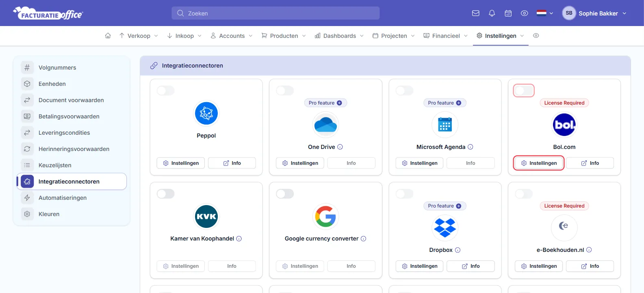Click the Peppol logo icon
This screenshot has width=644, height=293.
(206, 113)
